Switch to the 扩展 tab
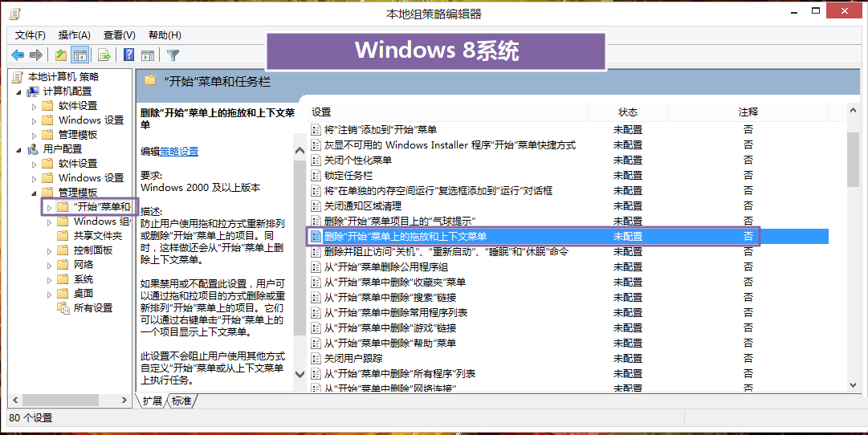868x435 pixels. click(x=152, y=400)
